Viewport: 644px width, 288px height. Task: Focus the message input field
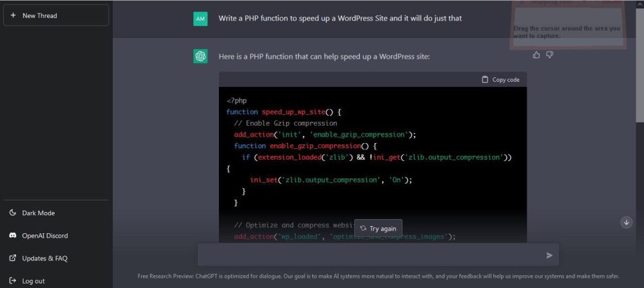pyautogui.click(x=378, y=254)
